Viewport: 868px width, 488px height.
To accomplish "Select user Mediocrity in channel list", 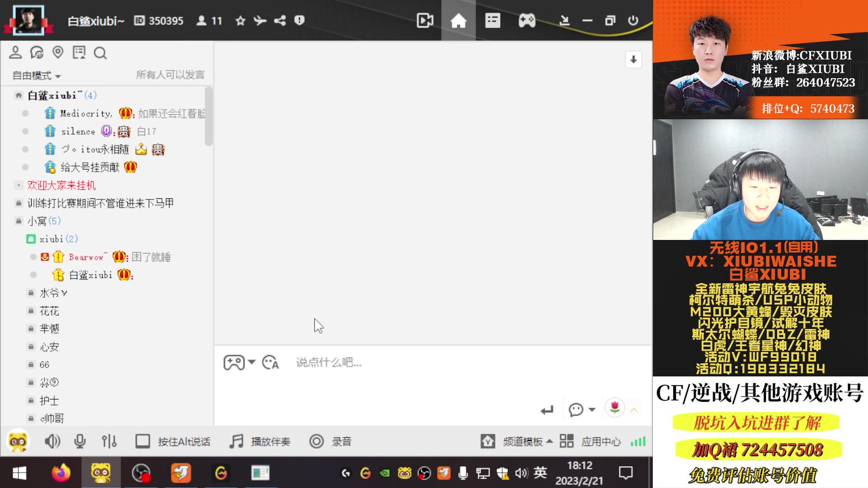I will [x=86, y=113].
